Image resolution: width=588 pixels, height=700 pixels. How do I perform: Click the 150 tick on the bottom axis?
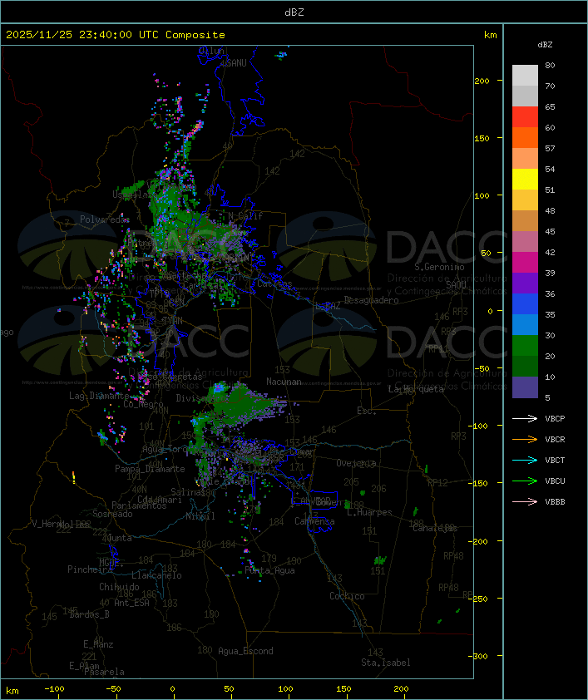(343, 689)
